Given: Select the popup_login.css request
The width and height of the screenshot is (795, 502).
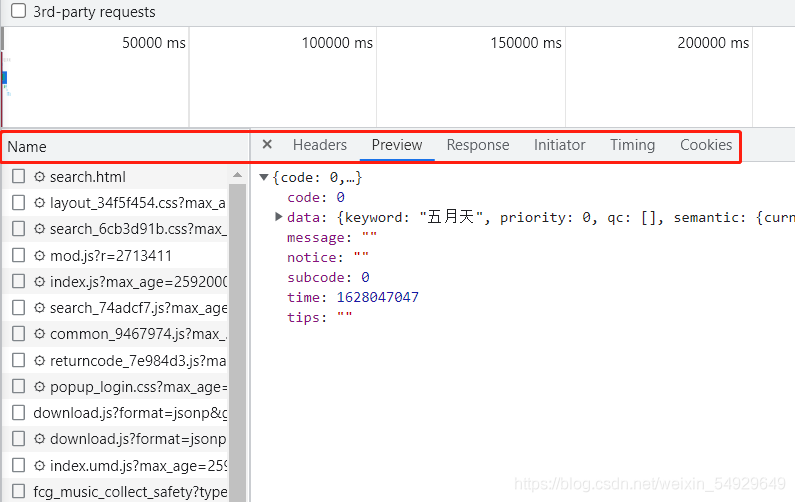Looking at the screenshot, I should [x=138, y=387].
